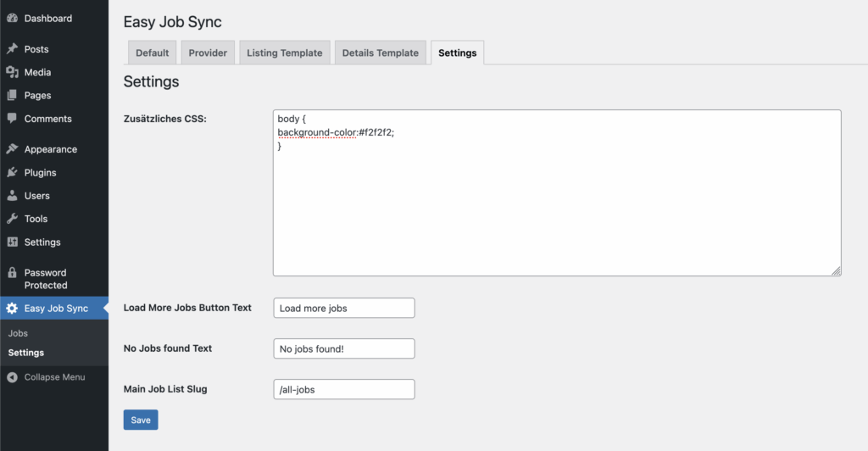Viewport: 868px width, 451px height.
Task: Open the Settings submenu under Easy Job Sync
Action: (x=26, y=353)
